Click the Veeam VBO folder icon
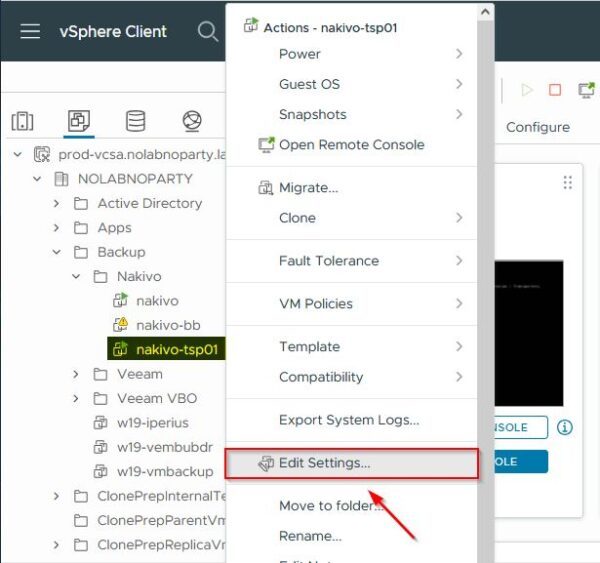Viewport: 600px width, 563px height. coord(100,398)
